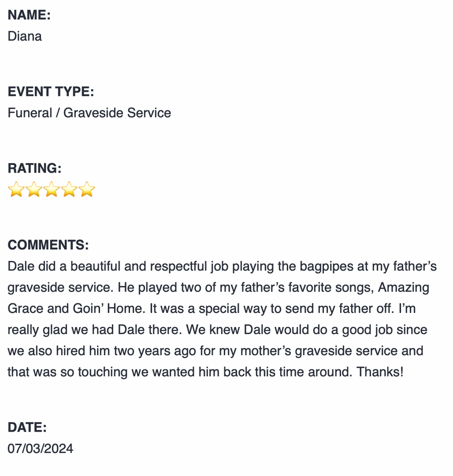
Task: Click the NAME: label
Action: click(x=29, y=15)
